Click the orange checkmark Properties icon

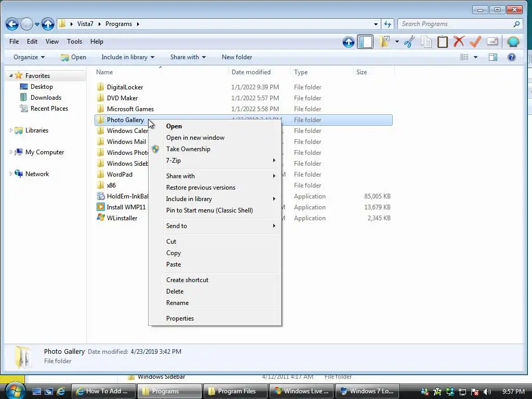tap(475, 42)
